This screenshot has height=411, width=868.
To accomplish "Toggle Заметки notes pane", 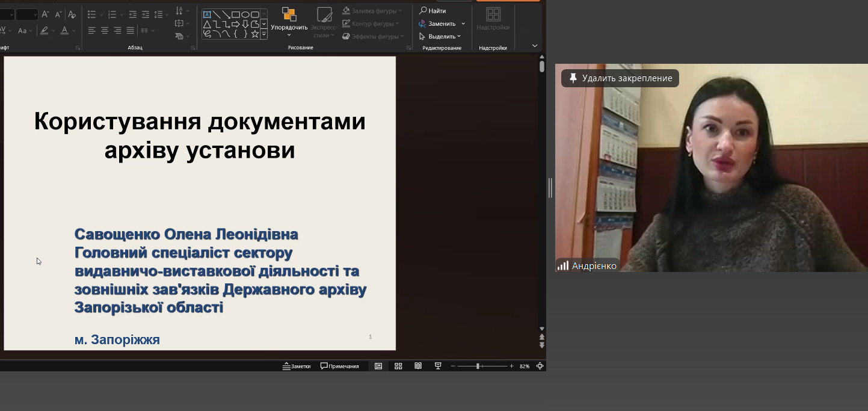I will (x=297, y=366).
